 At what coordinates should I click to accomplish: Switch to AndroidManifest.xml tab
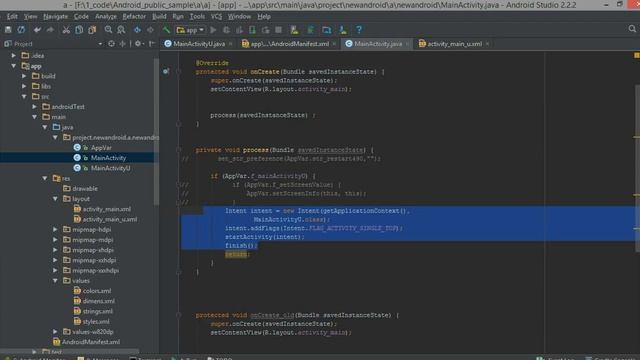(x=289, y=44)
